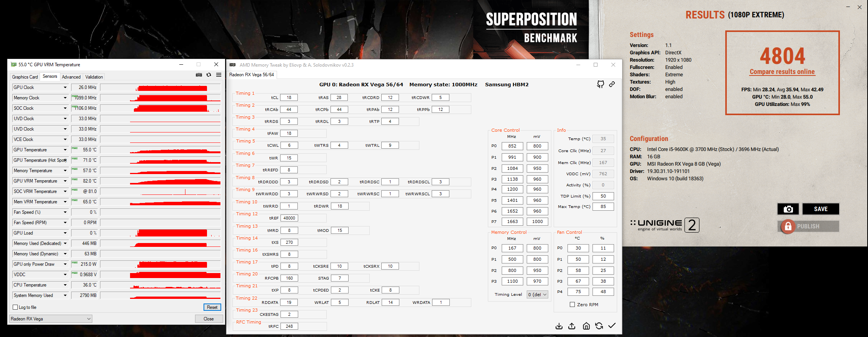The height and width of the screenshot is (337, 868).
Task: Click the GPU-Z refresh icon
Action: coord(209,75)
